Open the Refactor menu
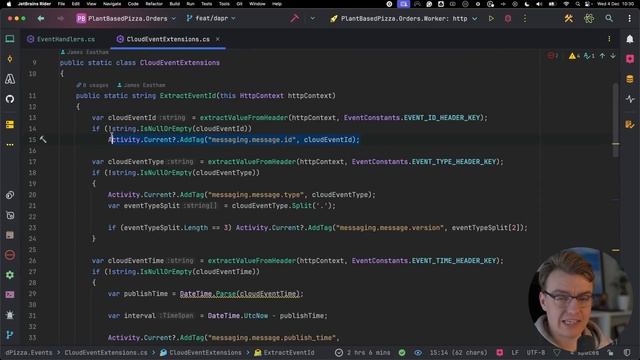The width and height of the screenshot is (640, 360). (x=154, y=4)
